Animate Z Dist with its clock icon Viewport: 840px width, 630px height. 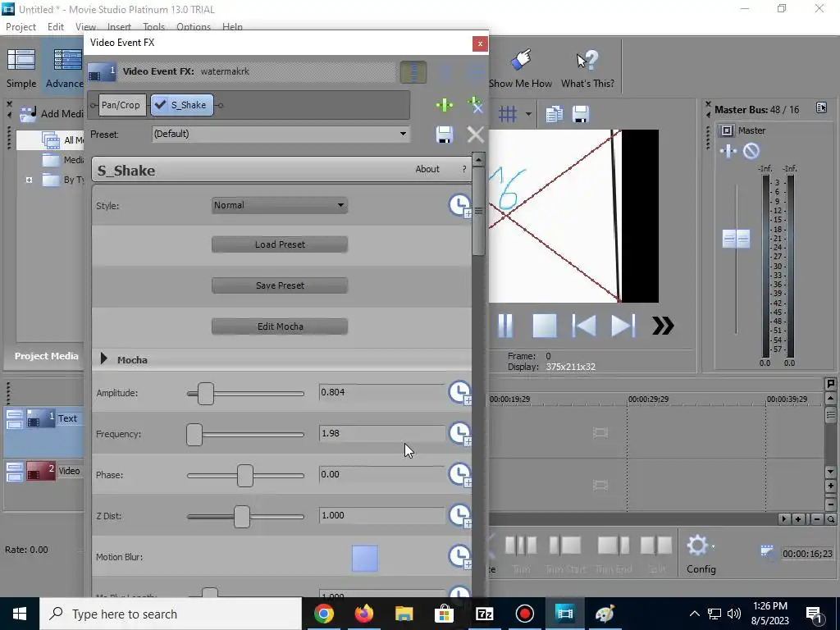[x=459, y=516]
